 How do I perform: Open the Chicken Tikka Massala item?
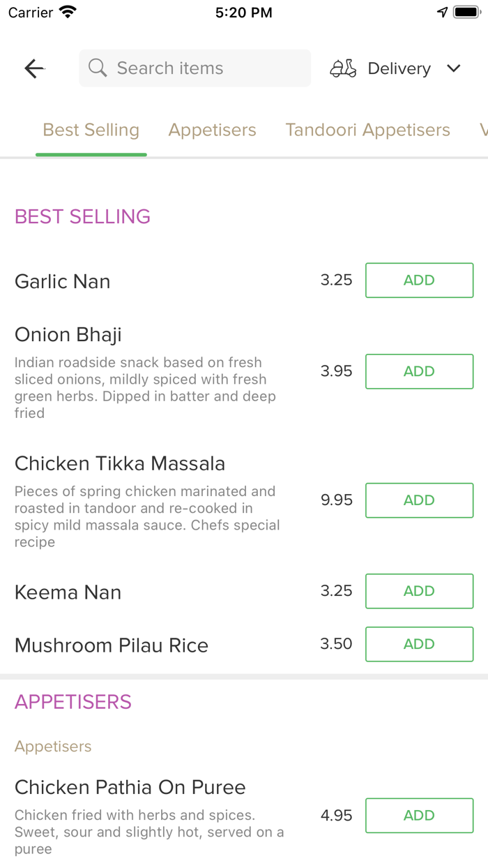coord(120,464)
